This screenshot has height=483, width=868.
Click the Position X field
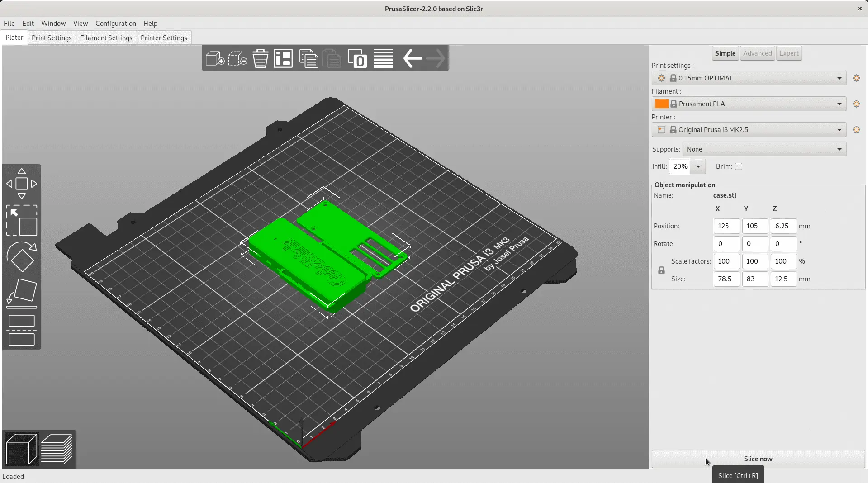726,226
